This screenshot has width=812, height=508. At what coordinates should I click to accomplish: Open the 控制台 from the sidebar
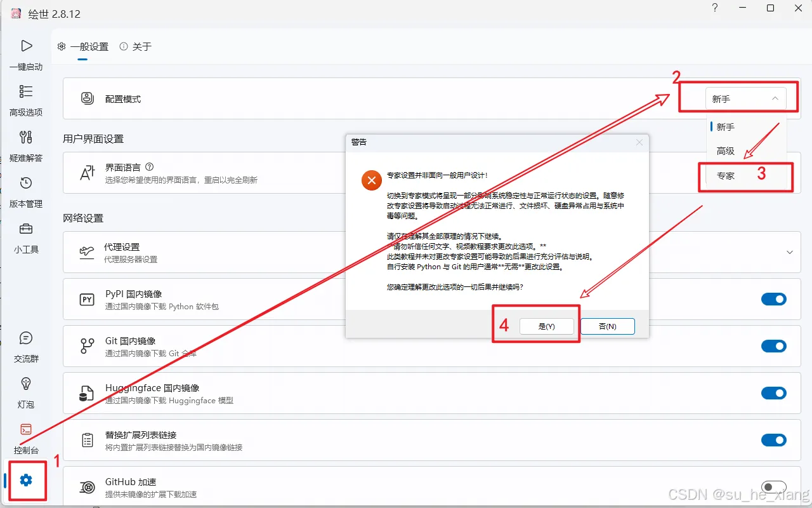coord(26,438)
